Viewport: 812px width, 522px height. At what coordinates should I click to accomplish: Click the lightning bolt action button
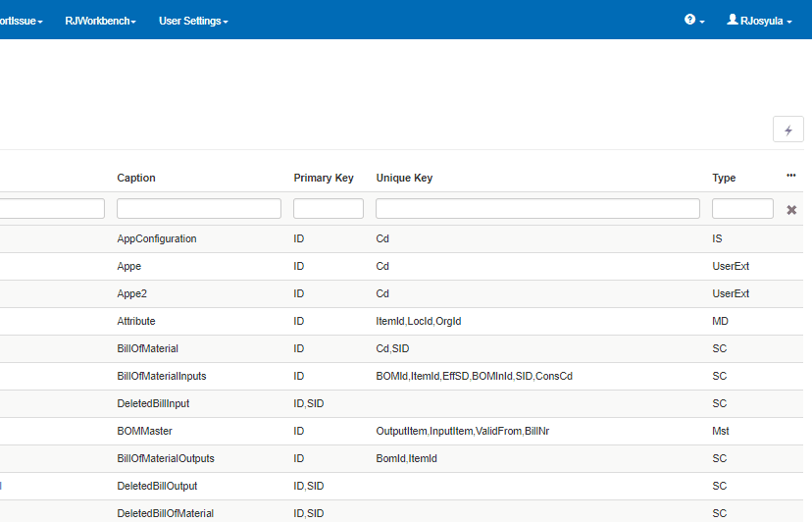(788, 130)
